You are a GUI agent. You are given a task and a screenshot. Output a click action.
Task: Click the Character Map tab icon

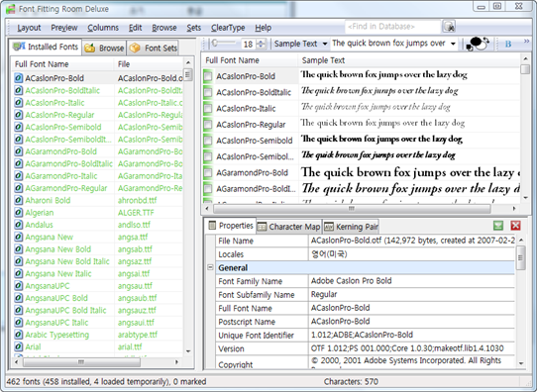point(262,227)
